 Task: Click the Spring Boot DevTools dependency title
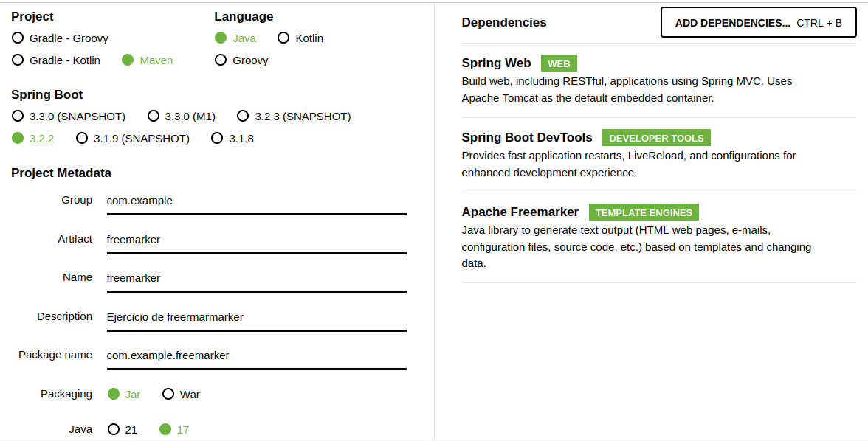point(526,137)
